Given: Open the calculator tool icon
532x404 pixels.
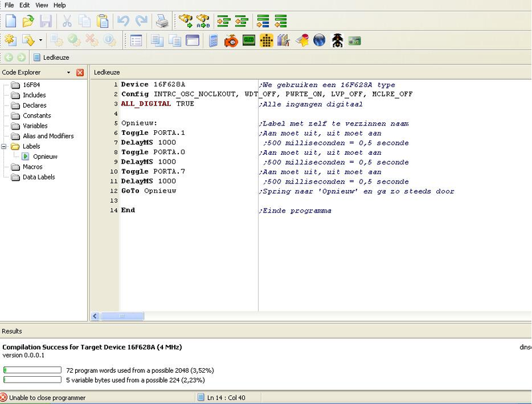Looking at the screenshot, I should (213, 41).
